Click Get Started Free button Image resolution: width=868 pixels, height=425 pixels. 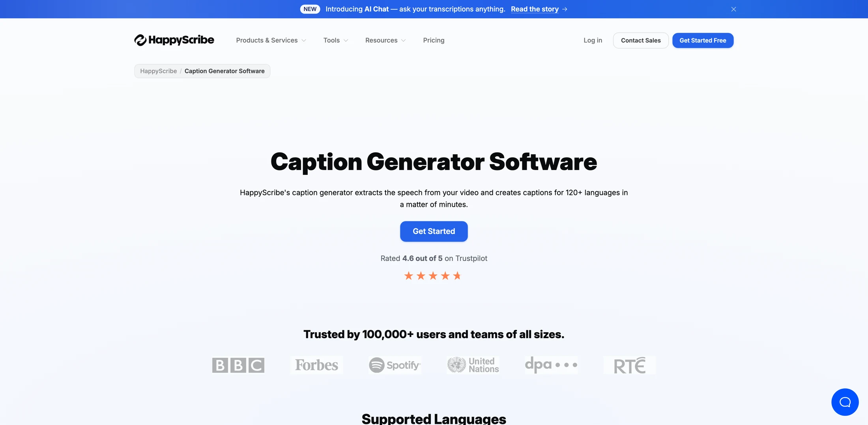(x=703, y=40)
